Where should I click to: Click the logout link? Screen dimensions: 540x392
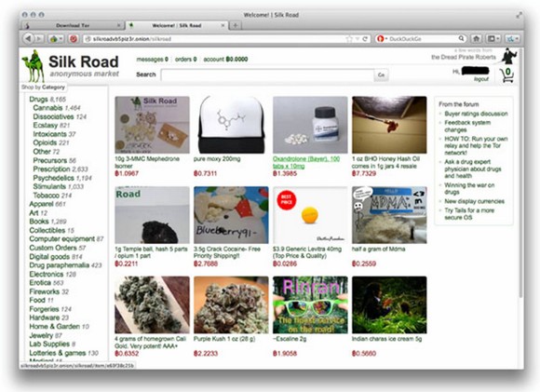[x=481, y=79]
